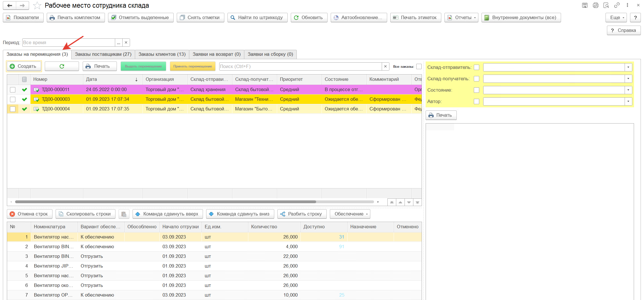Screen dimensions: 644x300
Task: Expand the Автор filter dropdown
Action: pos(628,102)
